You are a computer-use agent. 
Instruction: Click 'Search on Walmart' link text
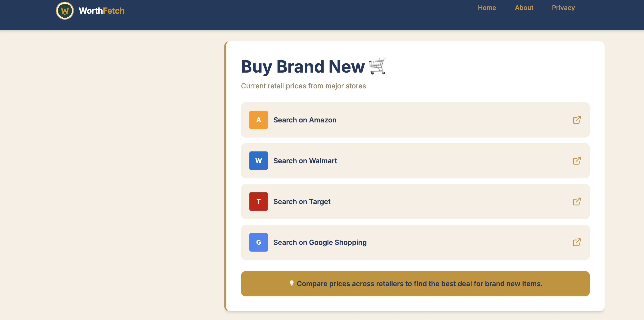305,161
